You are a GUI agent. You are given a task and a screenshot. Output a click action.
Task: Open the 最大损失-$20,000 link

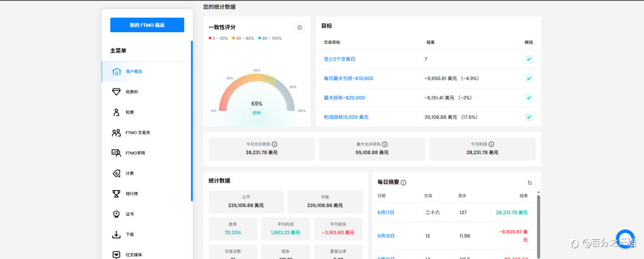(345, 98)
